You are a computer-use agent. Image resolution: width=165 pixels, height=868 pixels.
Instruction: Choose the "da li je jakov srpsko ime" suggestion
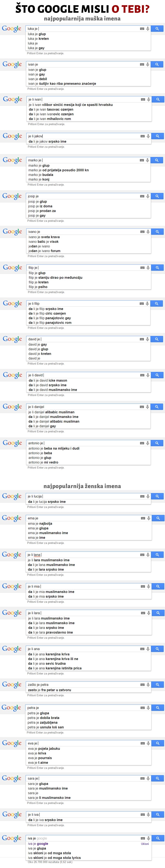click(47, 141)
